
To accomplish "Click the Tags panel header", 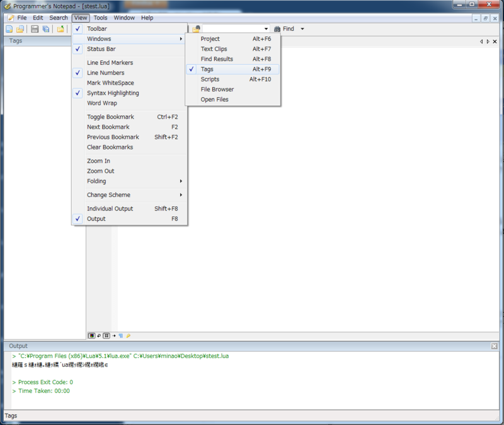I will (38, 41).
